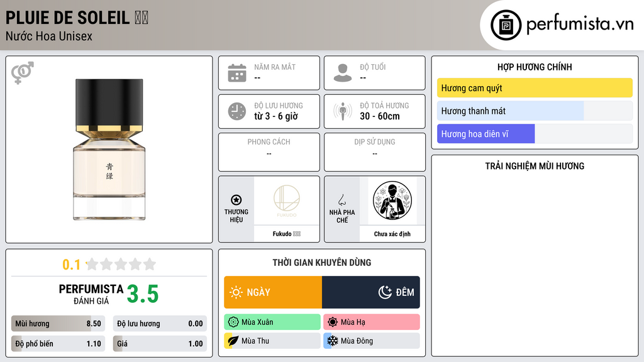Click the person icon beside Độ tuổi
The image size is (644, 362).
click(343, 73)
